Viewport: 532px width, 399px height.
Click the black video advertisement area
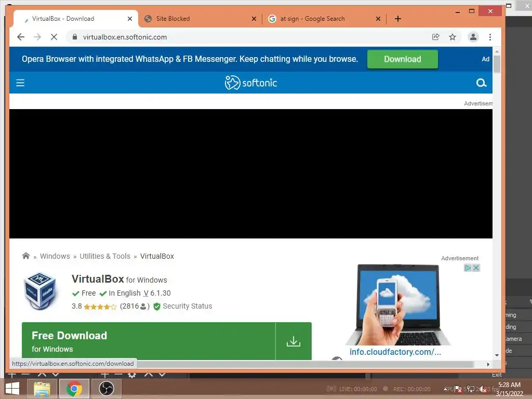pyautogui.click(x=251, y=174)
